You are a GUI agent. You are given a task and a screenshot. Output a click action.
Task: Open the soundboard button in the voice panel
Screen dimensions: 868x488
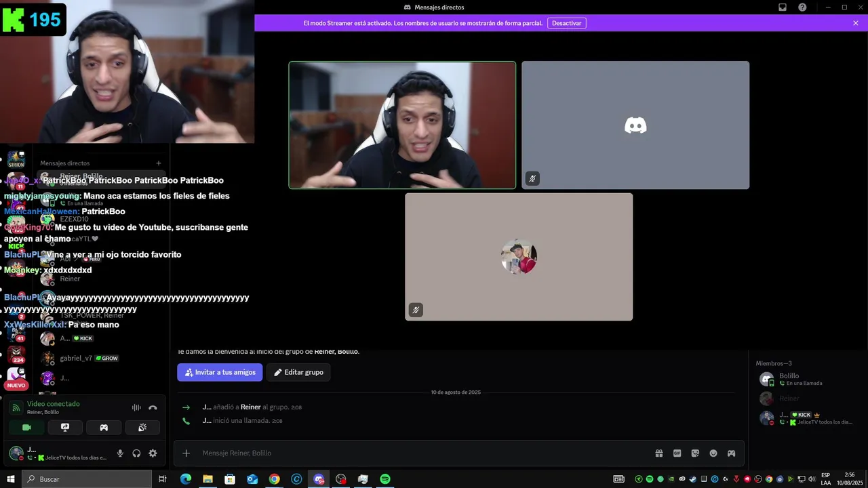pos(142,428)
